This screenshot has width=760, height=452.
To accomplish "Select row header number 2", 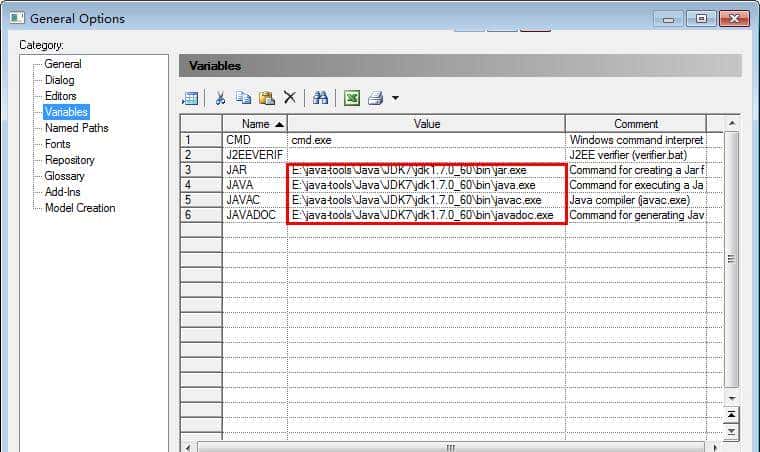I will pyautogui.click(x=201, y=155).
